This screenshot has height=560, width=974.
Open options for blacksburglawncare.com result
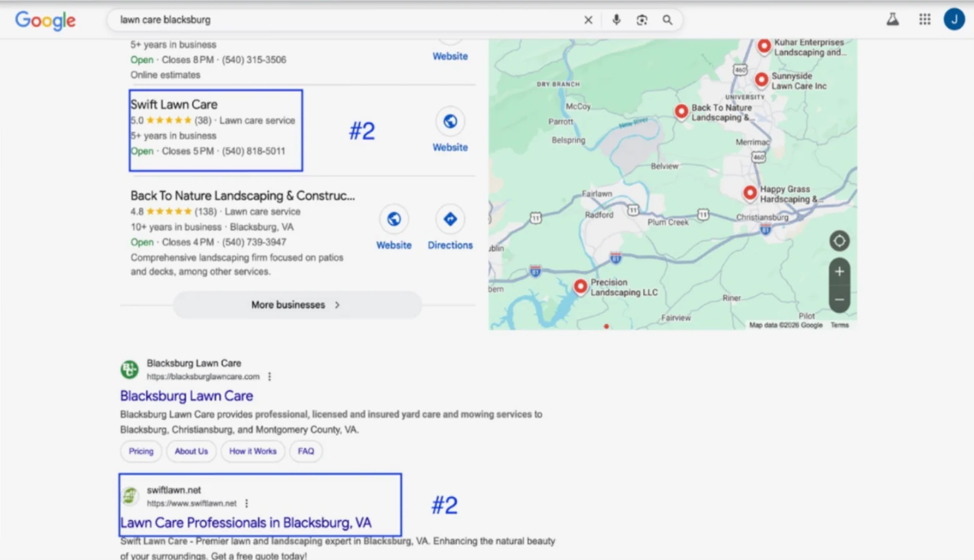click(x=270, y=376)
